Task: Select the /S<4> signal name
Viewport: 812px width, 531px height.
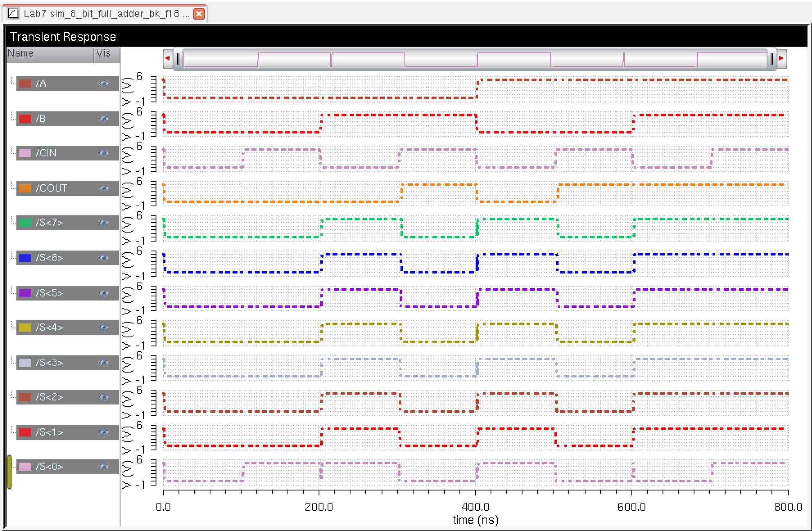Action: click(x=49, y=328)
